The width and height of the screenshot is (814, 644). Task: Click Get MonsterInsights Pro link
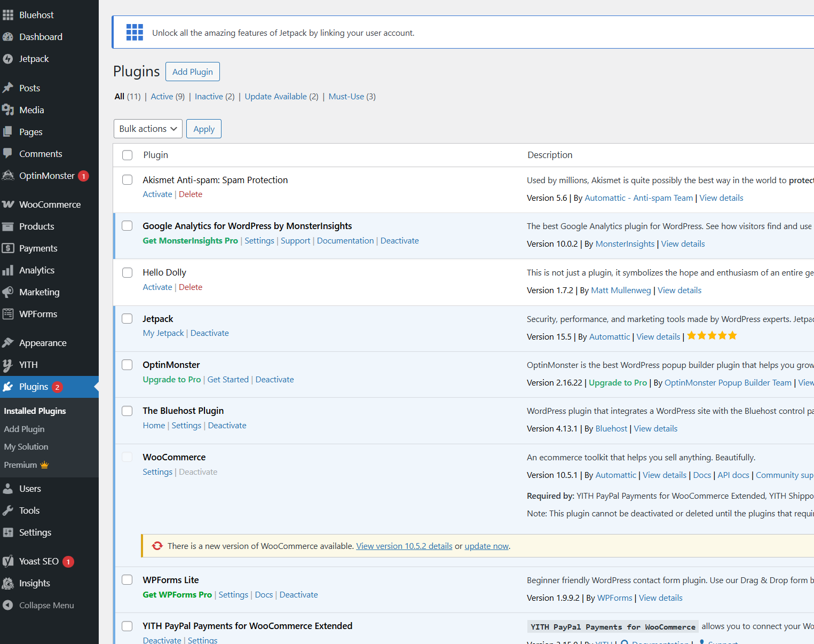tap(190, 241)
